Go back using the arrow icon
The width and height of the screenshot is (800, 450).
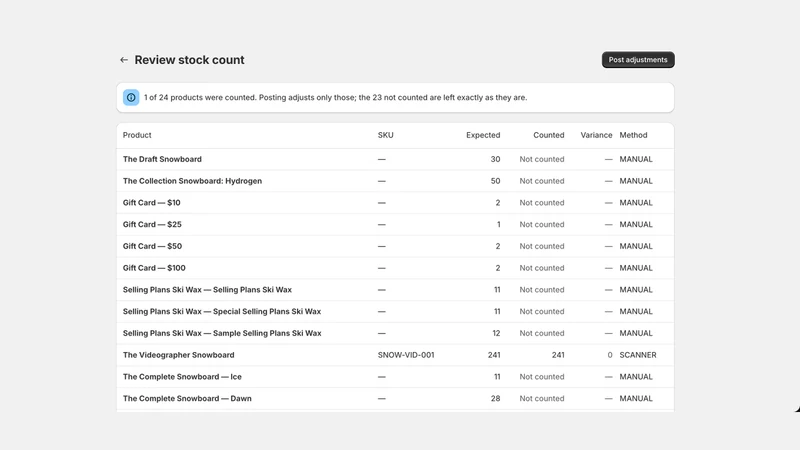[123, 60]
